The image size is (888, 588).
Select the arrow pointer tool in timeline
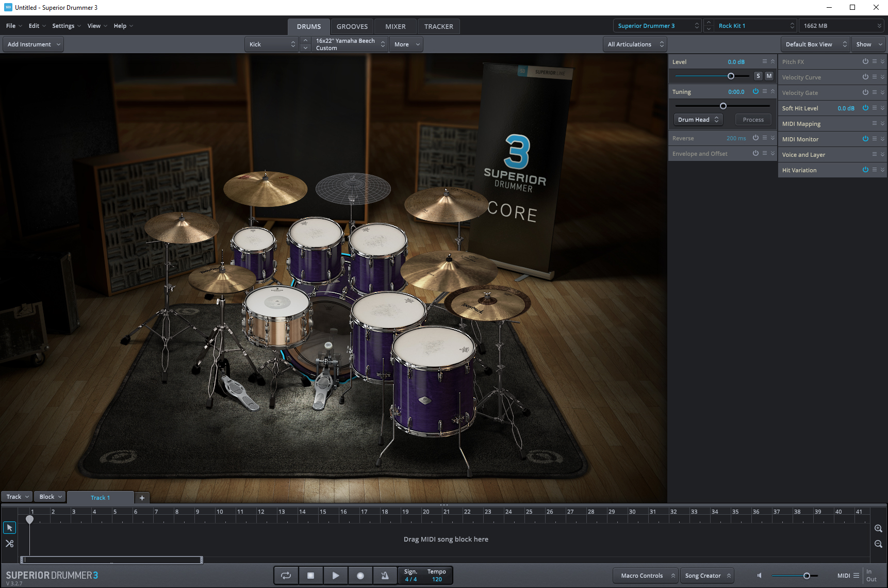point(9,528)
